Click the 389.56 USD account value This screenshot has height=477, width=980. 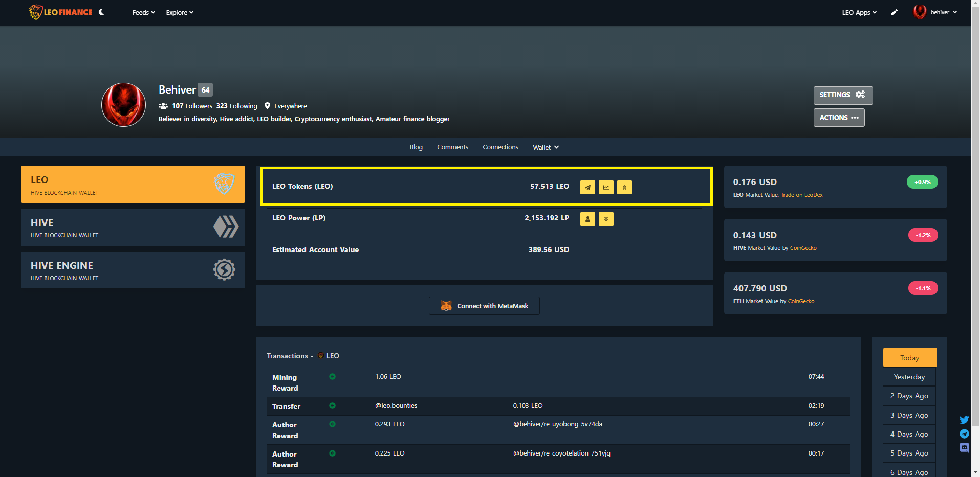click(549, 249)
